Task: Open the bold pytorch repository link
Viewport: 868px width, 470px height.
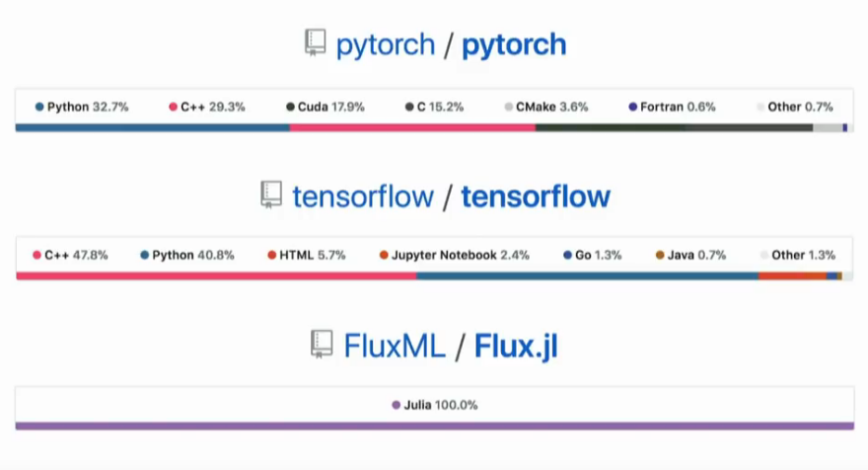Action: (514, 45)
